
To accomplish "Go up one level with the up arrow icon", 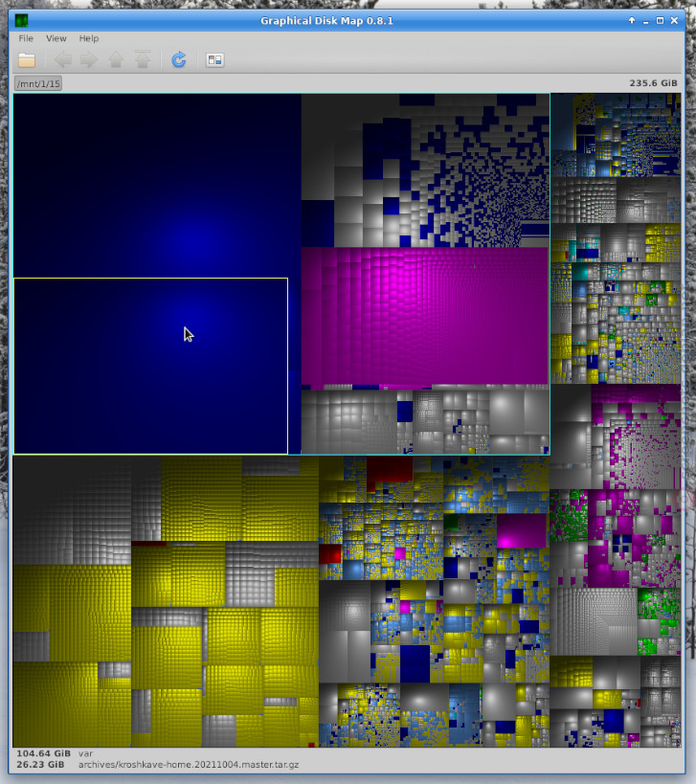I will tap(116, 60).
